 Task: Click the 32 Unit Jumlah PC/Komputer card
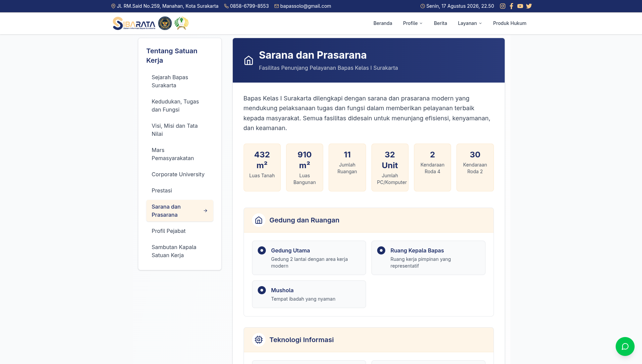pos(390,168)
